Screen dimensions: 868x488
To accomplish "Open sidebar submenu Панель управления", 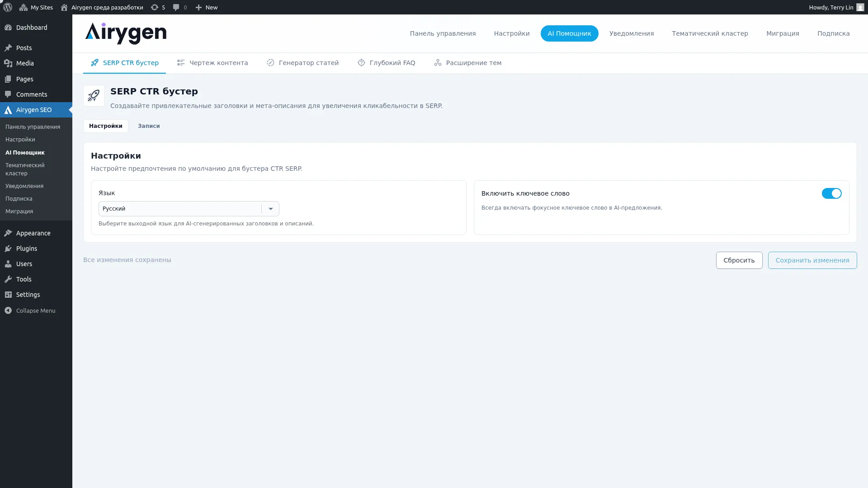I will pos(33,127).
